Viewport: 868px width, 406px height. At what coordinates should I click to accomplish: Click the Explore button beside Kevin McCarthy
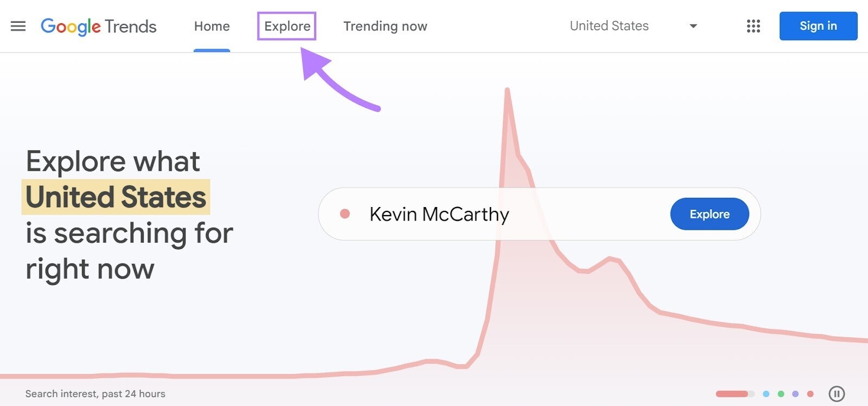[x=710, y=214]
